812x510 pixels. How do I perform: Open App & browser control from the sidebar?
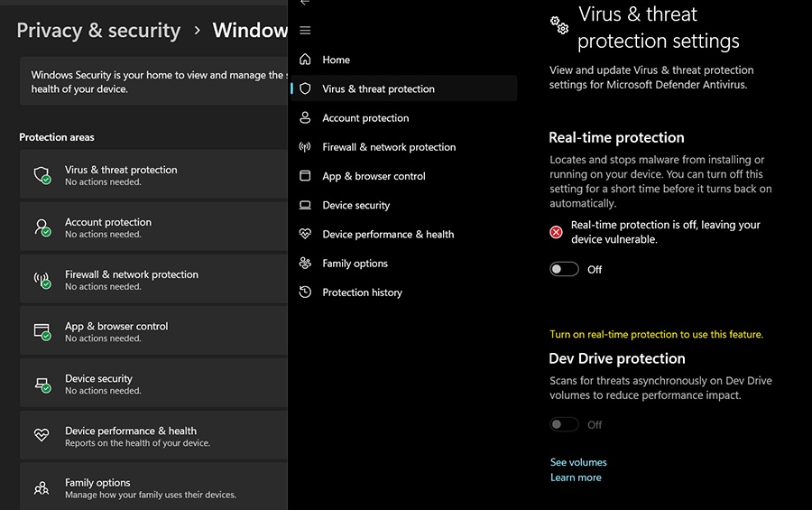(x=404, y=176)
